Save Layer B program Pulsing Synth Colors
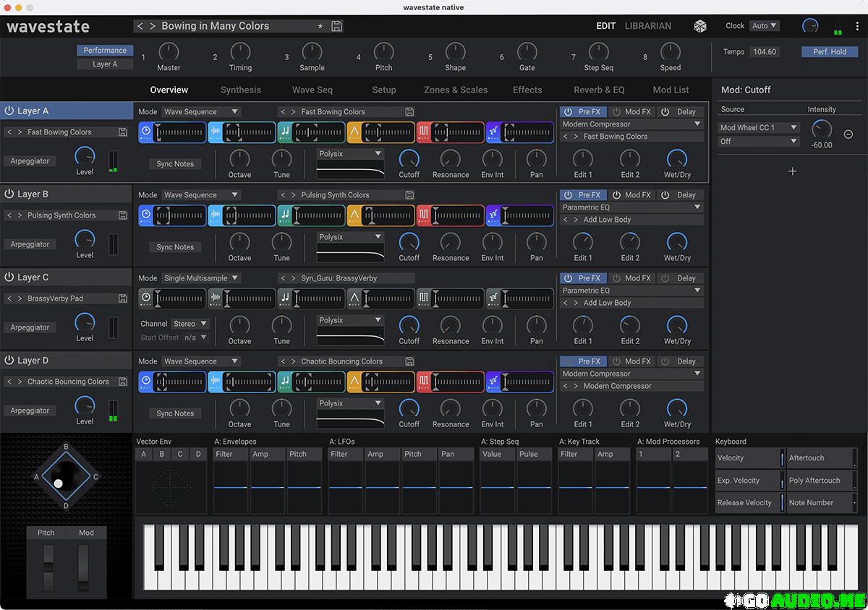Image resolution: width=868 pixels, height=610 pixels. [x=123, y=215]
